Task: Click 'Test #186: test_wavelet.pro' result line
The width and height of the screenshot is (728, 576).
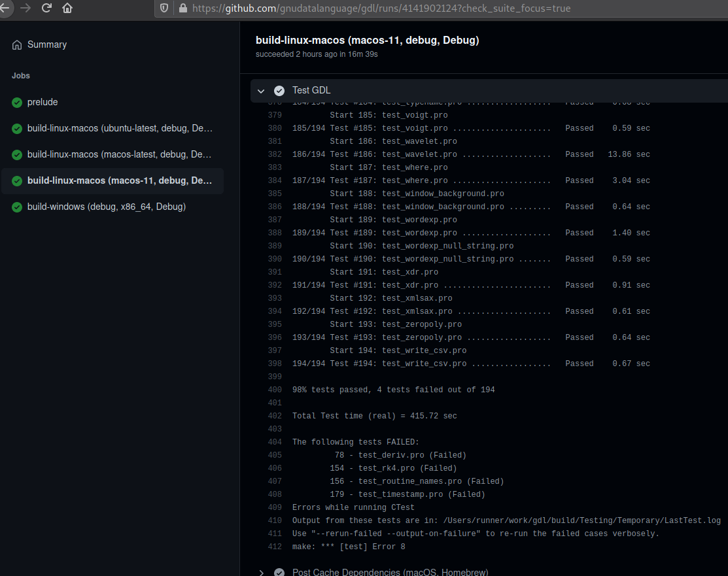Action: 471,154
